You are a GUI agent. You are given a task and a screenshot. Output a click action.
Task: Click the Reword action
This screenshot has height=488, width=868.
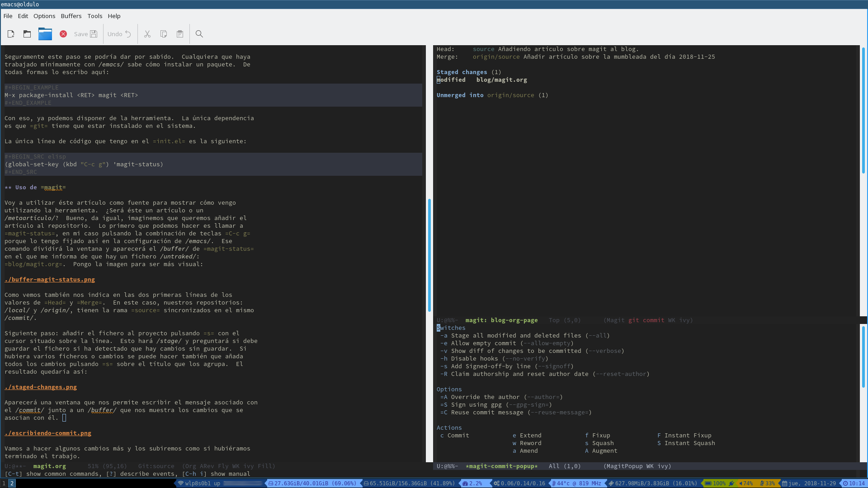click(527, 443)
